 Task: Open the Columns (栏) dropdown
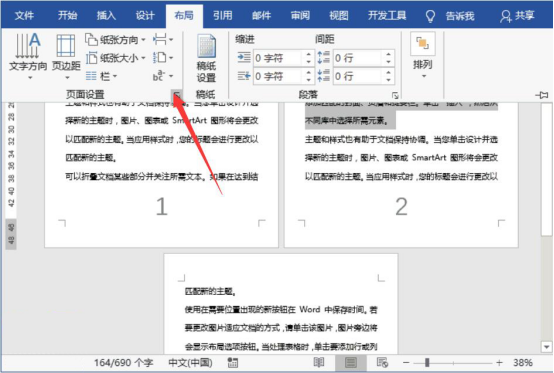tap(101, 76)
